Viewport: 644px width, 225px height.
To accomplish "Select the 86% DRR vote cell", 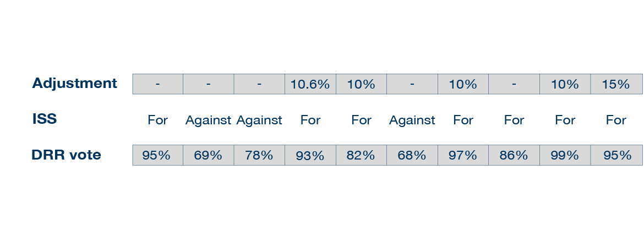I will click(514, 155).
